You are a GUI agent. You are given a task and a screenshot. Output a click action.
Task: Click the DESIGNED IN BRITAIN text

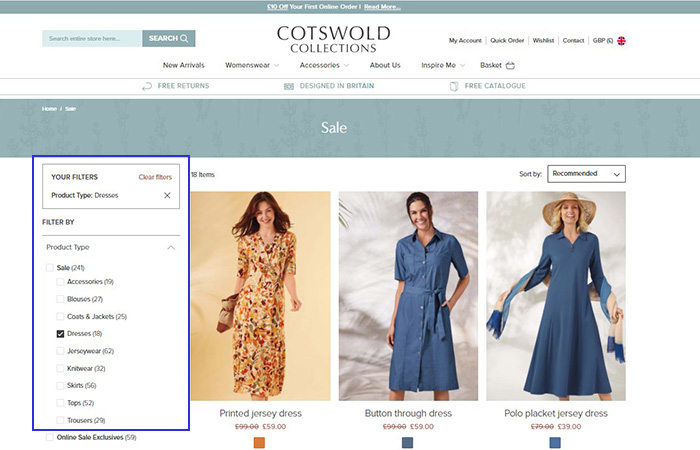pos(337,86)
